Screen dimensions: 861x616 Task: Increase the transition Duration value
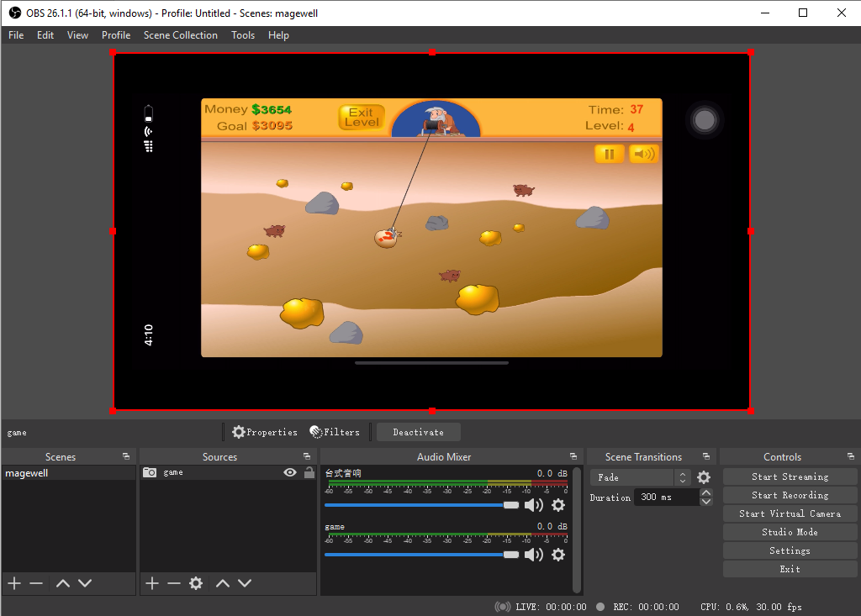pos(706,493)
